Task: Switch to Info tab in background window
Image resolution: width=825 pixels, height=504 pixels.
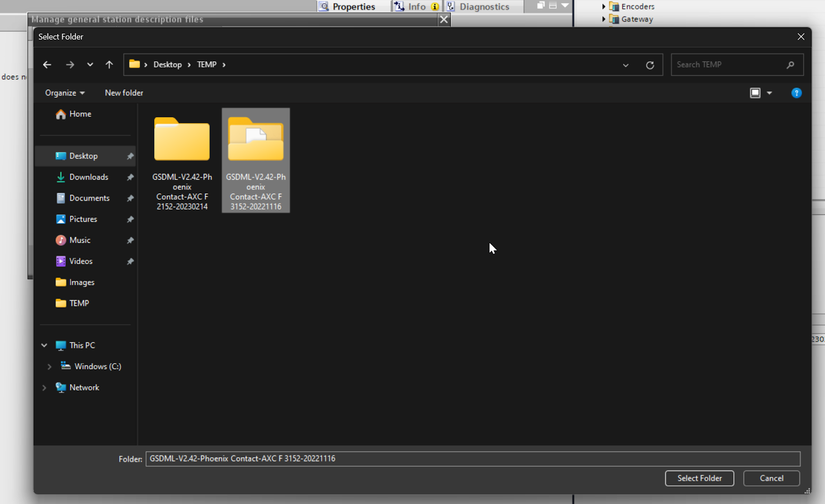Action: pyautogui.click(x=417, y=7)
